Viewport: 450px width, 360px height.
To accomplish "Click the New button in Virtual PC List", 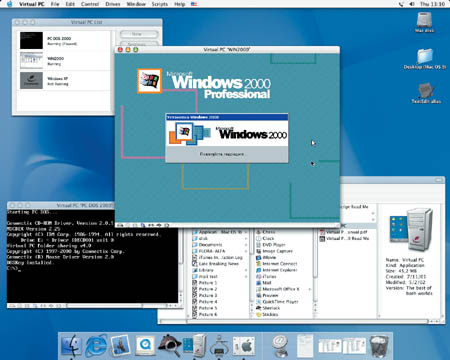I will click(139, 34).
